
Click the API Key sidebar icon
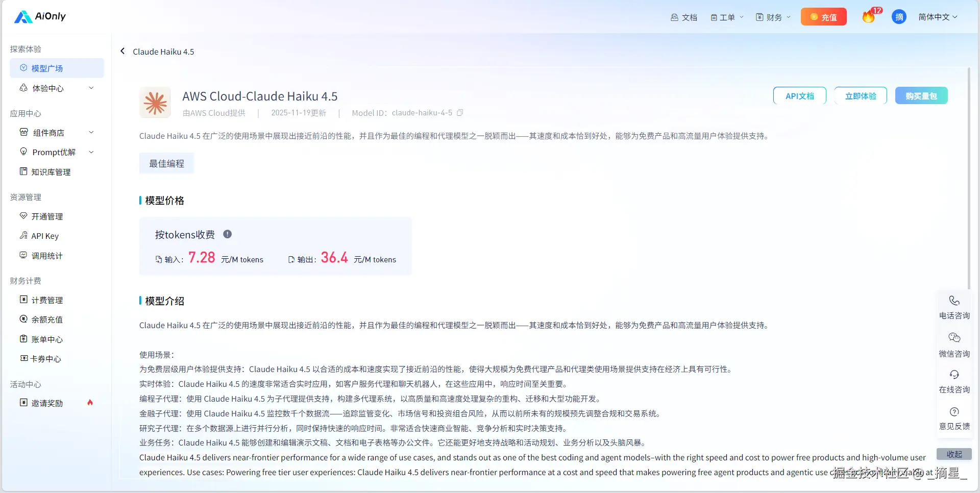tap(23, 235)
